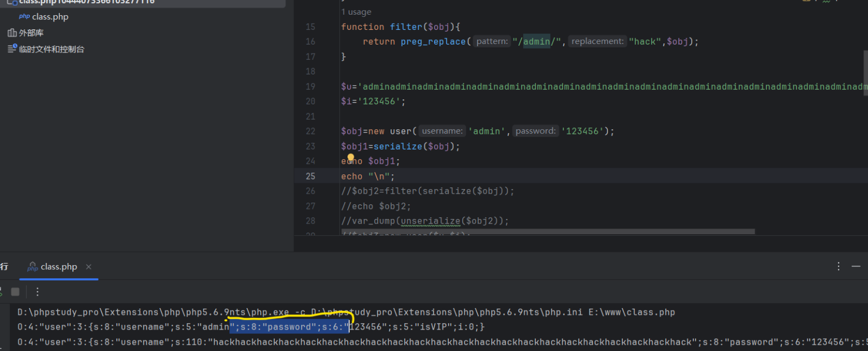Viewport: 868px width, 351px height.
Task: Click the External Libraries icon in project tree
Action: 12,33
